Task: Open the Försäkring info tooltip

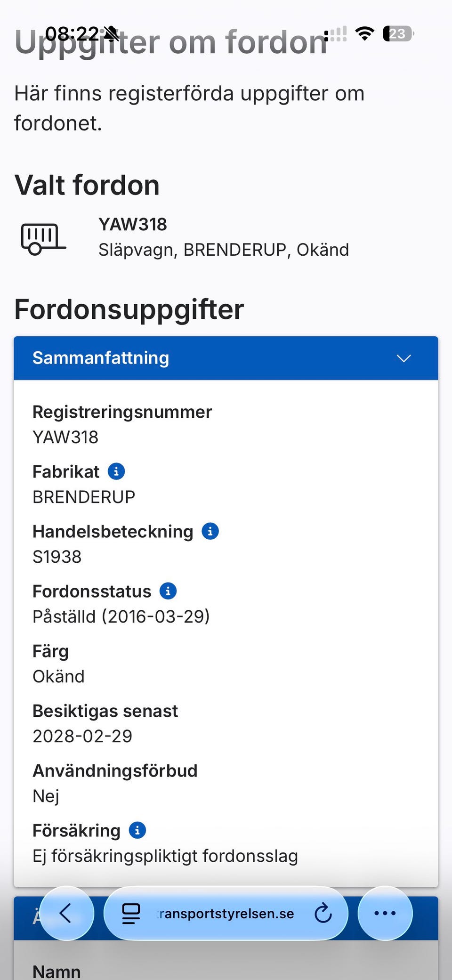Action: pyautogui.click(x=137, y=830)
